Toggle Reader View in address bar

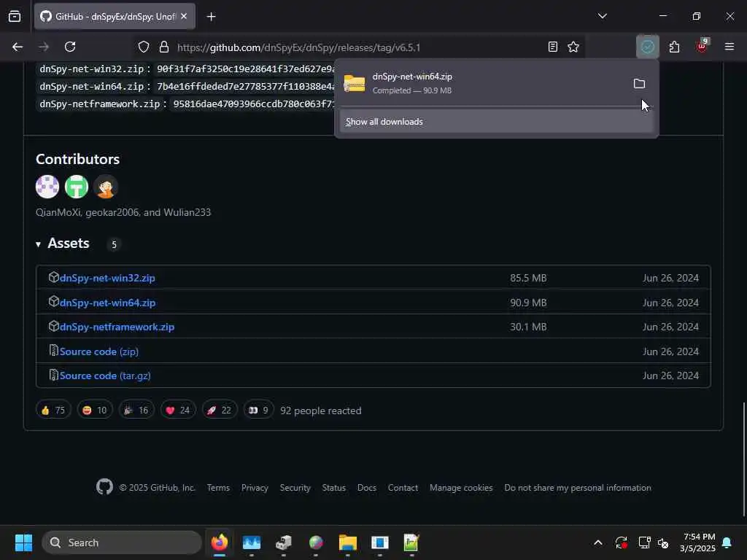point(553,47)
